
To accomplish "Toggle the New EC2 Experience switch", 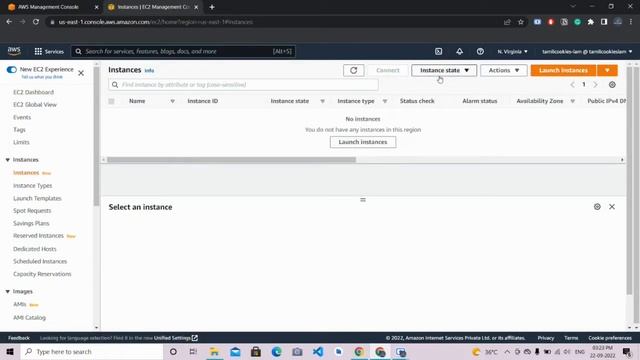I will coord(11,69).
